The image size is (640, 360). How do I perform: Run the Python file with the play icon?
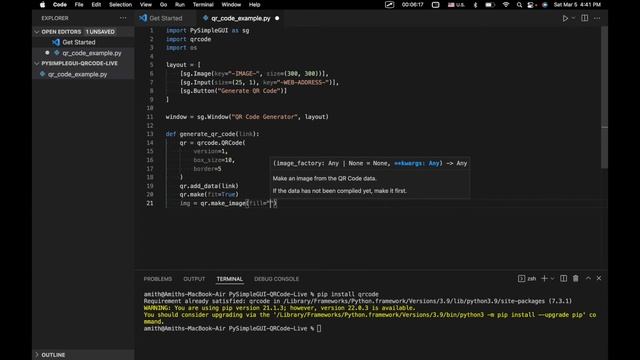point(565,18)
